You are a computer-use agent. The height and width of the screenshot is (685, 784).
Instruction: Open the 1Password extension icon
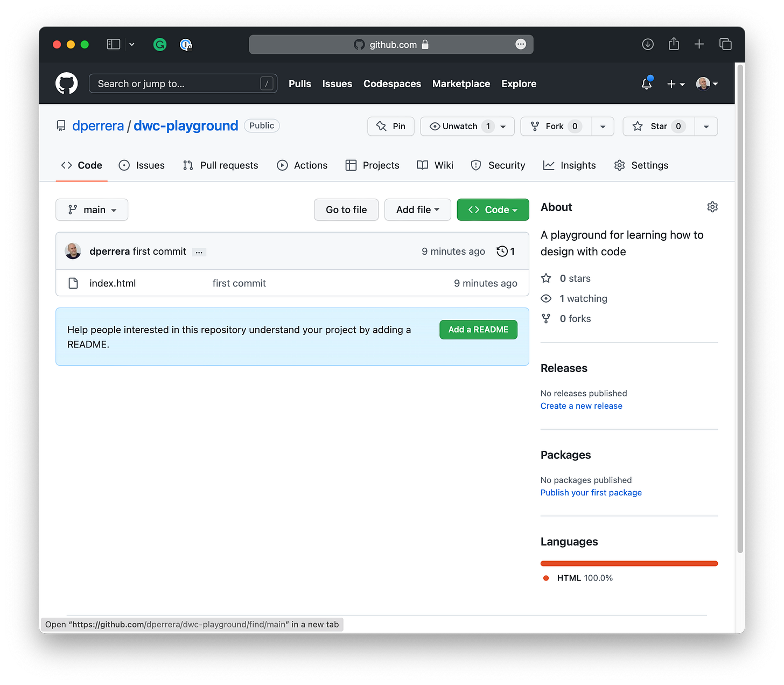click(186, 45)
